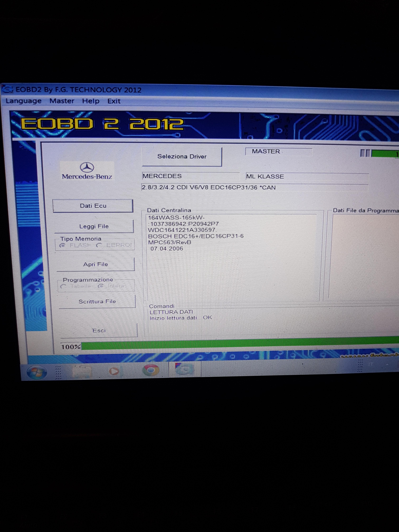Click the Dati Ecu button
The width and height of the screenshot is (399, 532).
coord(93,206)
